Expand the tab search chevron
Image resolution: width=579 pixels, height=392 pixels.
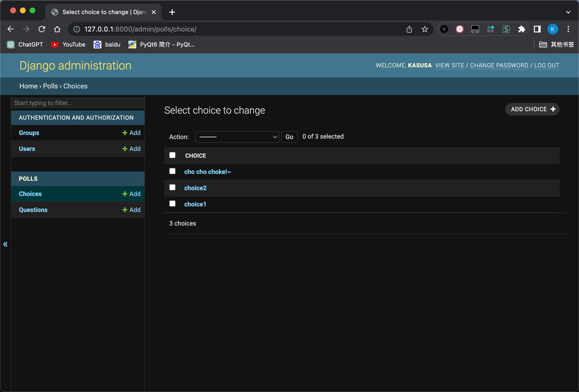pos(568,12)
